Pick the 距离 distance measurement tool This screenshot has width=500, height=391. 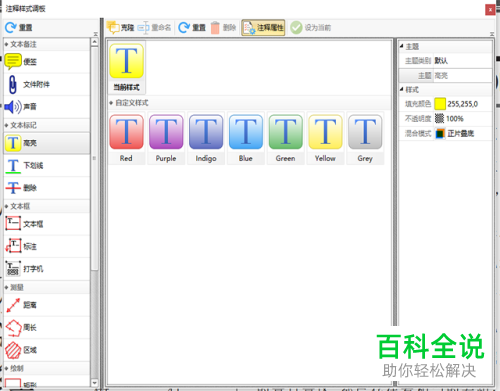coord(47,305)
